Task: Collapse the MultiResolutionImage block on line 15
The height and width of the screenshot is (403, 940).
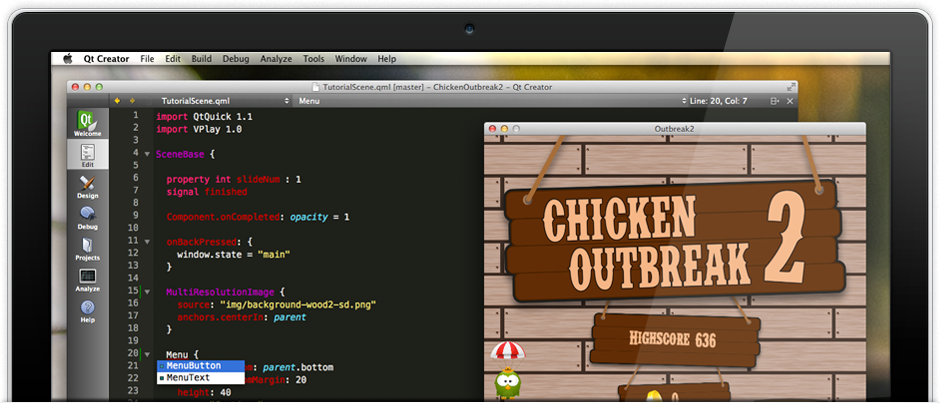Action: coord(147,292)
